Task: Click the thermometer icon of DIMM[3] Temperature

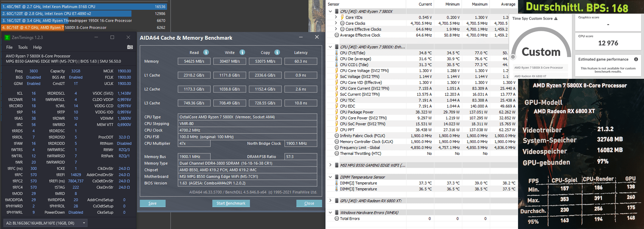Action: (337, 189)
